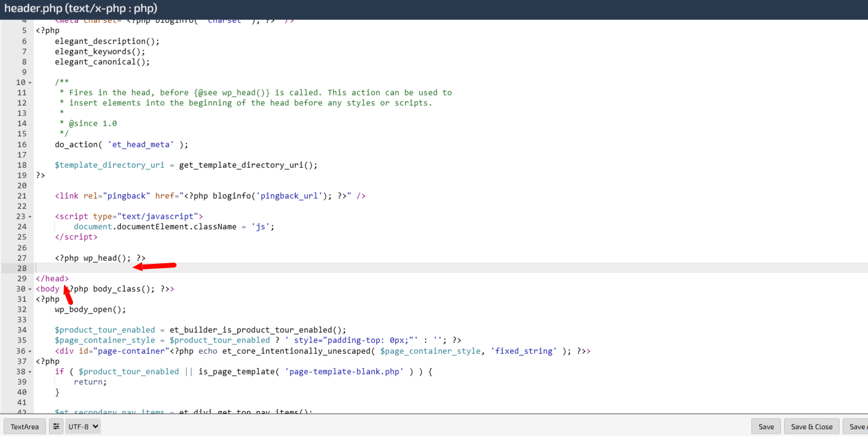Click the <?php tag on line 37
The height and width of the screenshot is (436, 868).
[48, 361]
